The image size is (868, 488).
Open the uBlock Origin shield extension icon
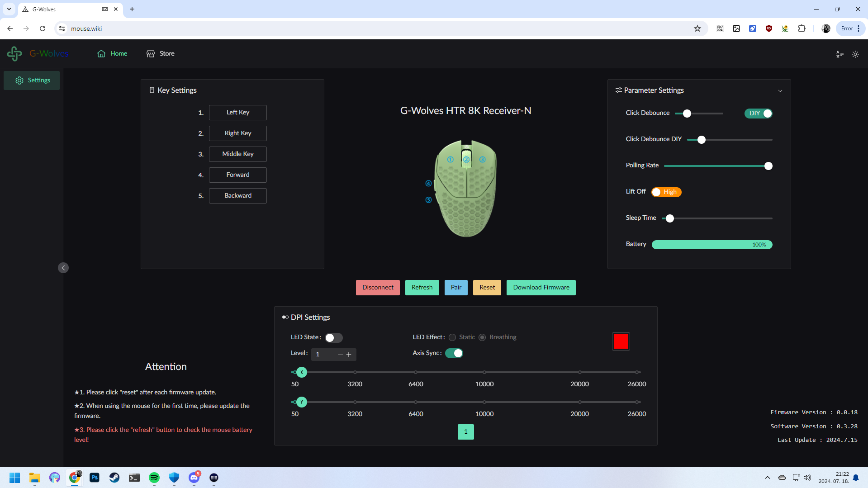point(769,28)
